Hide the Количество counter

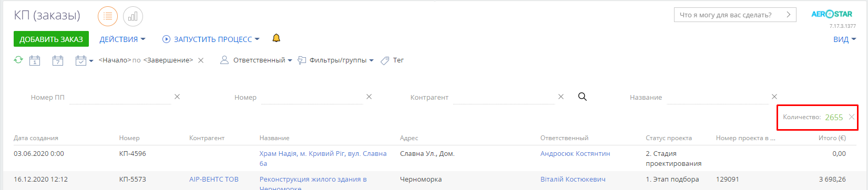click(x=852, y=117)
